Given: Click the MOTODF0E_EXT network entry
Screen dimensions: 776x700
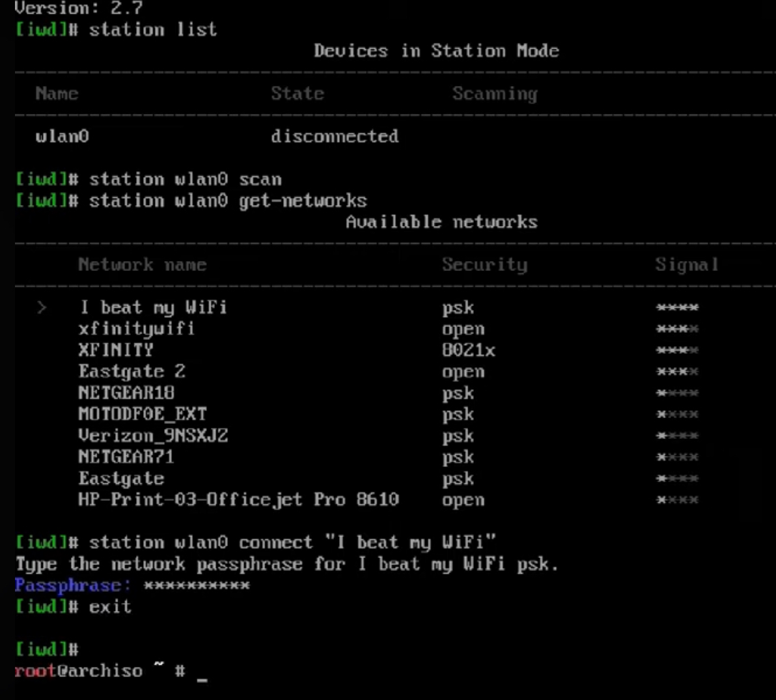Looking at the screenshot, I should click(x=143, y=414).
